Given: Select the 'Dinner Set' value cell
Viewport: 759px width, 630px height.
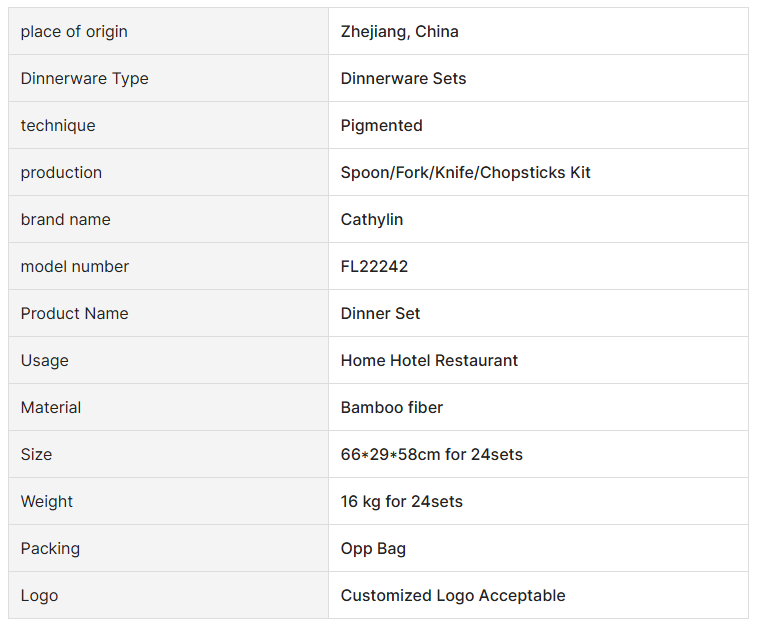Looking at the screenshot, I should [380, 314].
